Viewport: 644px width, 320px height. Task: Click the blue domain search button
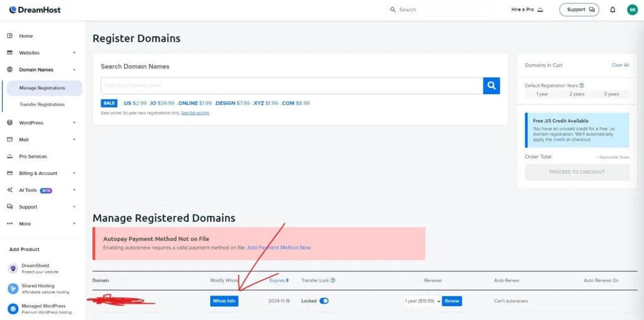pyautogui.click(x=491, y=86)
